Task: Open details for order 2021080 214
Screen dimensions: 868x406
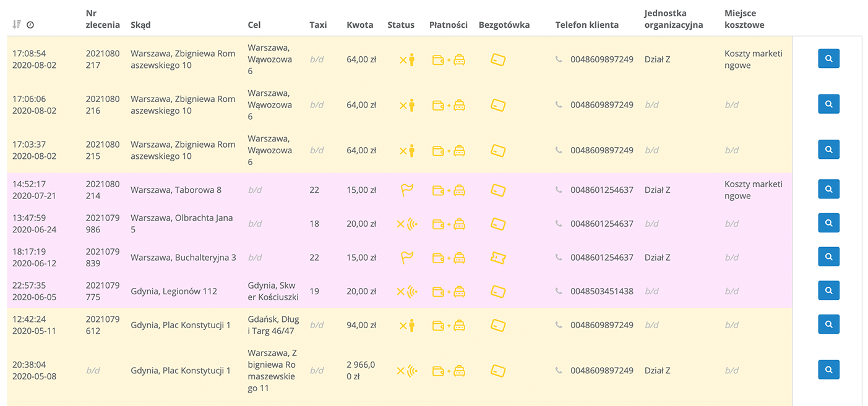Action: click(828, 189)
